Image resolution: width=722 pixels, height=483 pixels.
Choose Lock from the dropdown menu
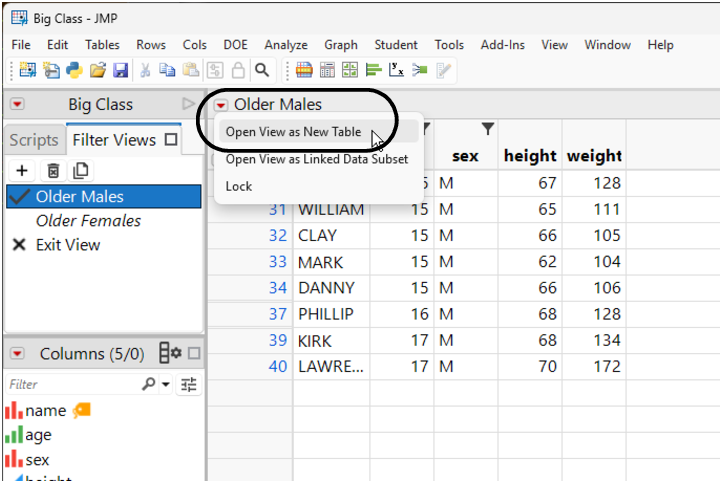[x=318, y=186]
